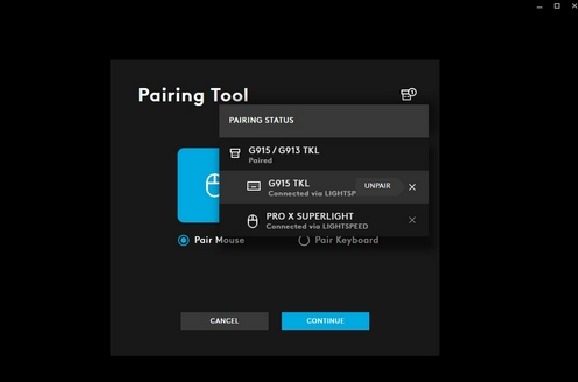Screen dimensions: 578x382
Task: Click the PAIRING STATUS header
Action: coord(324,120)
